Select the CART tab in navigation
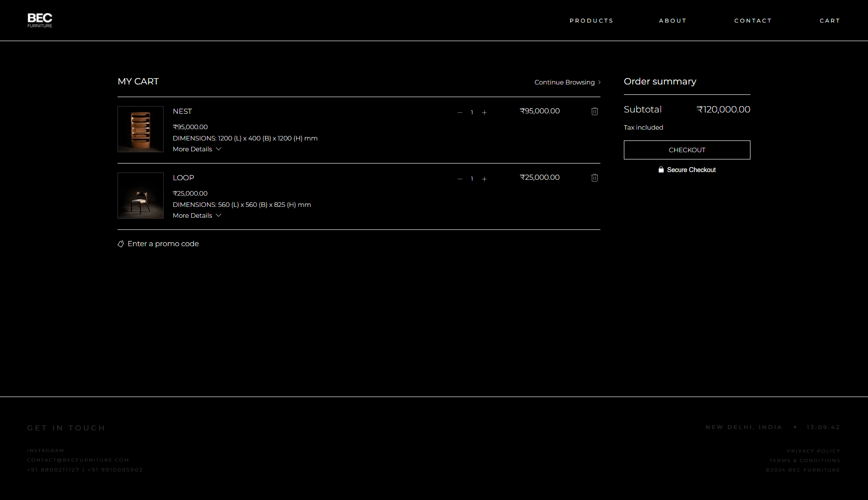The width and height of the screenshot is (868, 500). 830,20
